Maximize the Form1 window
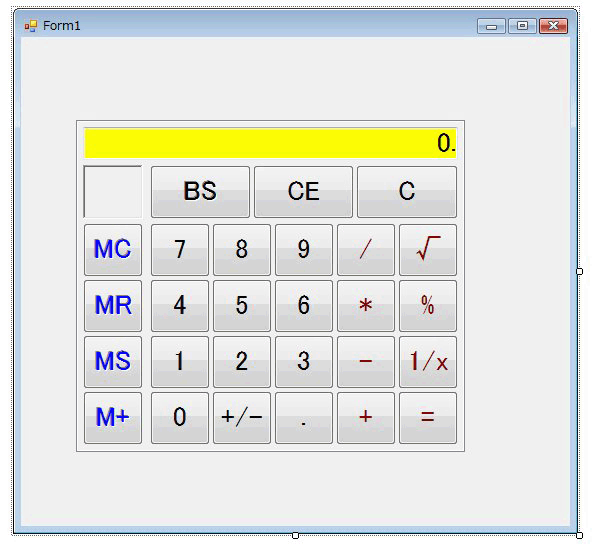 point(522,26)
